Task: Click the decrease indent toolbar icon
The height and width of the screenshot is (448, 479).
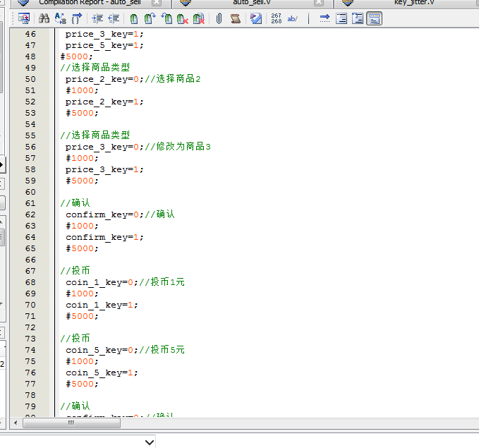Action: pyautogui.click(x=113, y=18)
